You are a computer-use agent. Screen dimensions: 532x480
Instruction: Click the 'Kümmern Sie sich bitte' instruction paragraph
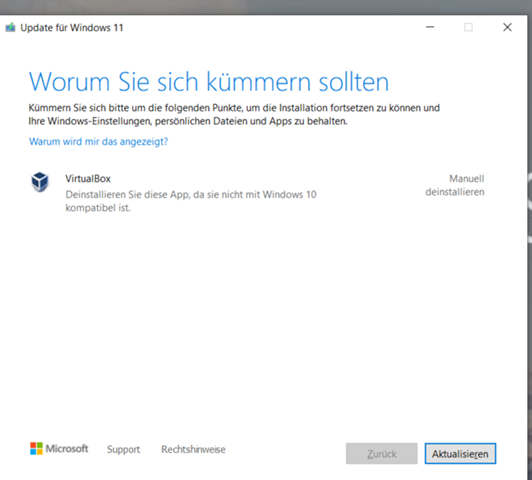(234, 114)
